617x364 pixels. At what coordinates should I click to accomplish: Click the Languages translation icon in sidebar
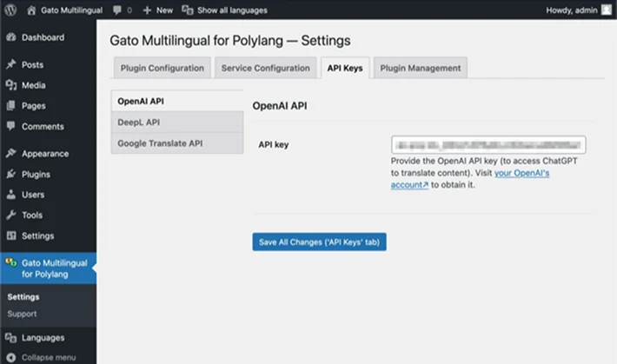[11, 338]
